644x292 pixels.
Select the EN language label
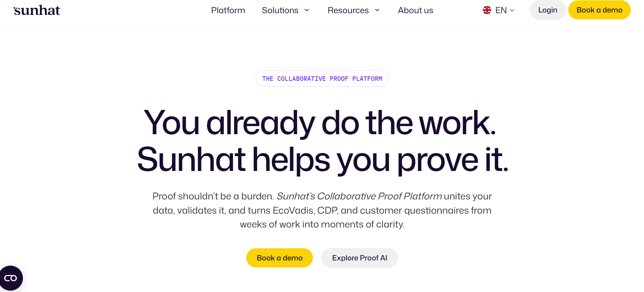[501, 10]
